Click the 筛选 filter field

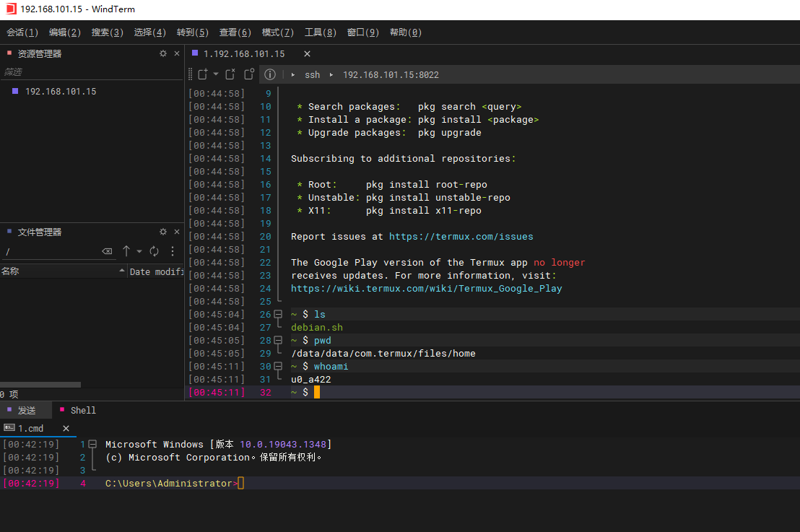[x=92, y=72]
